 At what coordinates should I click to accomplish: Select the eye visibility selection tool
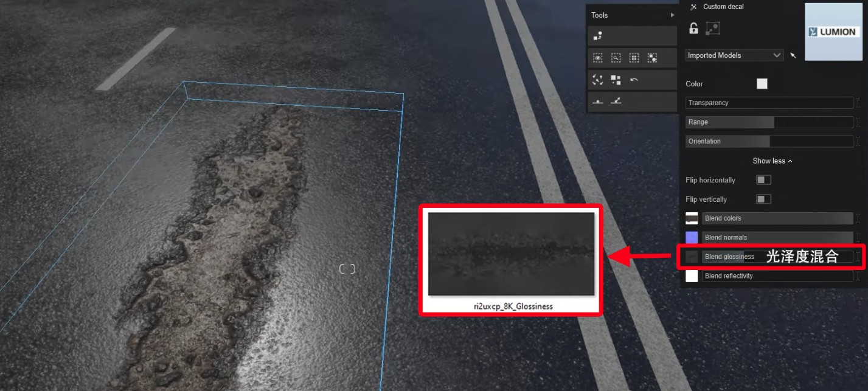598,58
